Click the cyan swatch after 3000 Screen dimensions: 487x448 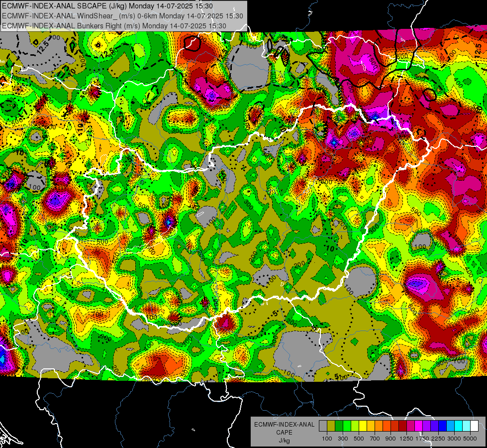coord(459,426)
